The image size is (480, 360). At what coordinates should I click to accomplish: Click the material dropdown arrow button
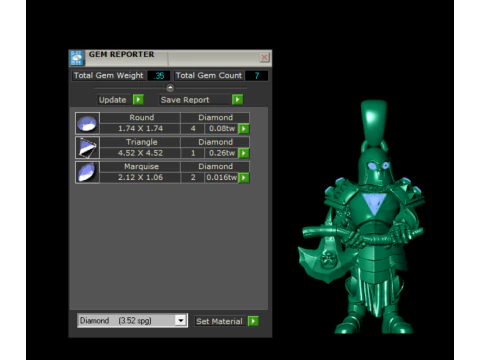pyautogui.click(x=181, y=321)
